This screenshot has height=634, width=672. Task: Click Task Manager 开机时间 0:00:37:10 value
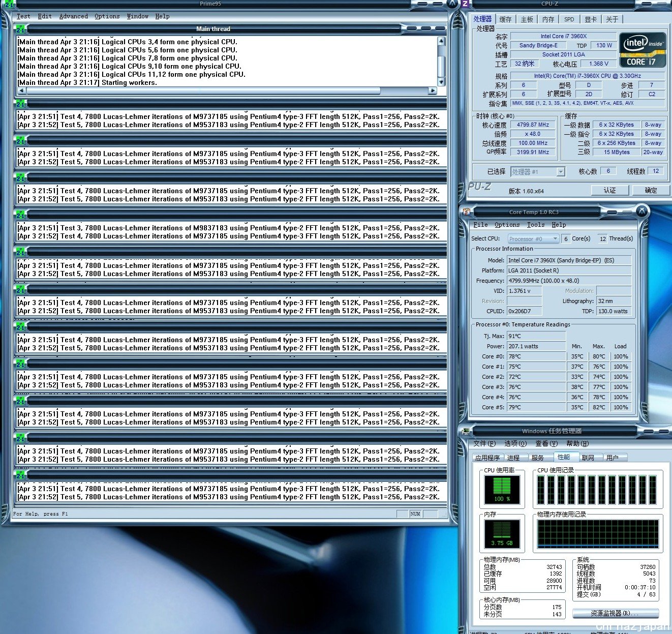click(640, 587)
